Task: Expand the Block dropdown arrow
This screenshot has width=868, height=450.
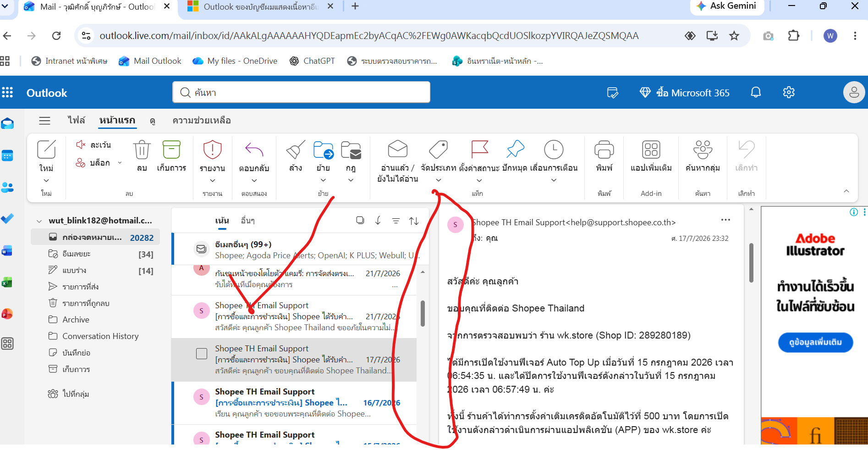Action: [120, 162]
